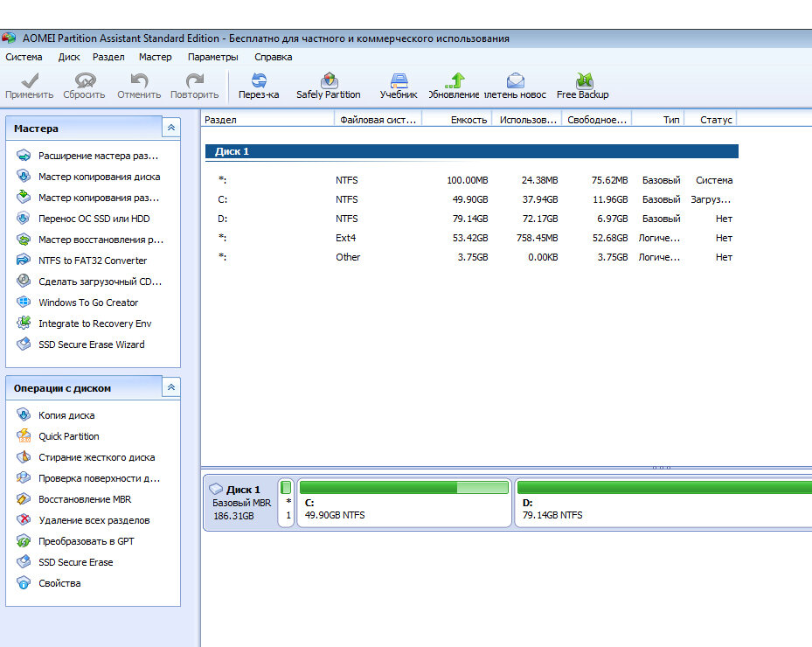Viewport: 812px width, 647px height.
Task: Click the Применить apply checkmark icon
Action: 30,80
